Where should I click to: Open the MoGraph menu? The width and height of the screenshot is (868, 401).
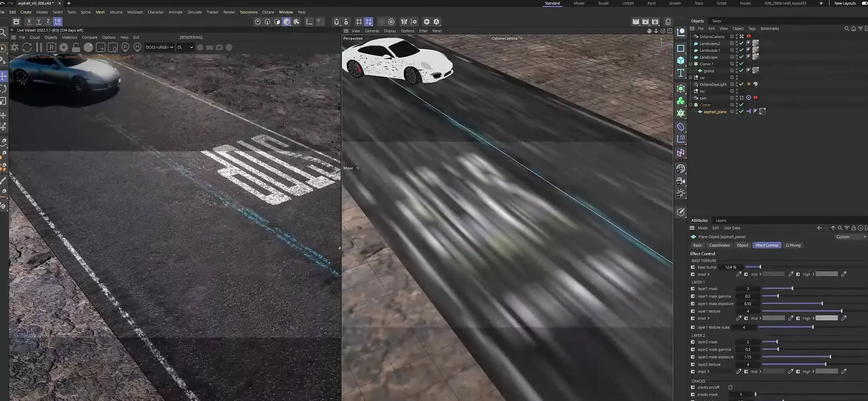tap(135, 12)
